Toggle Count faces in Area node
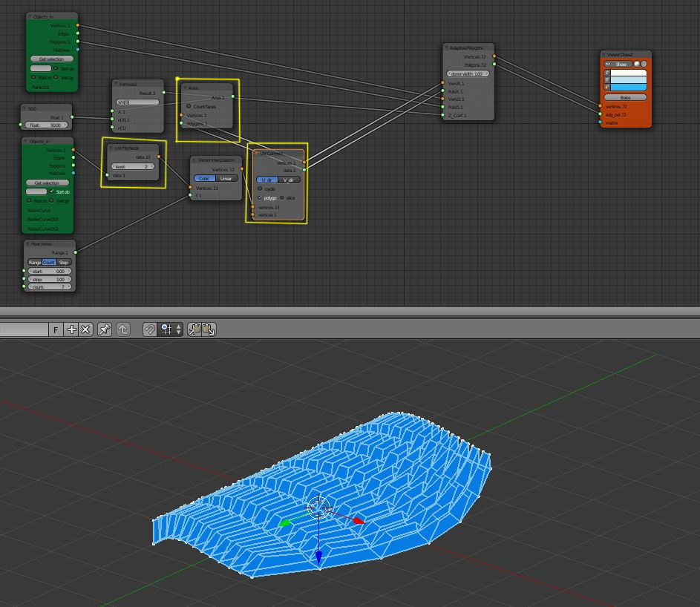This screenshot has width=700, height=607. [x=189, y=106]
